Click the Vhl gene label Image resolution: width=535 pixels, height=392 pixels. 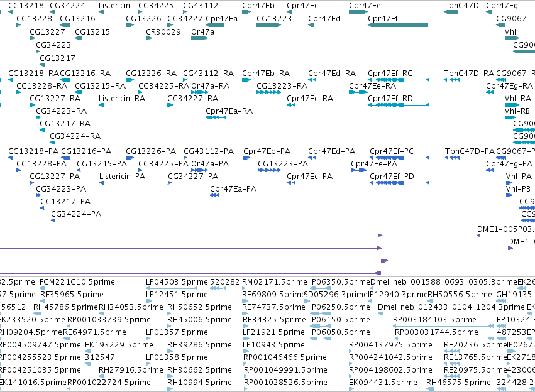click(510, 31)
